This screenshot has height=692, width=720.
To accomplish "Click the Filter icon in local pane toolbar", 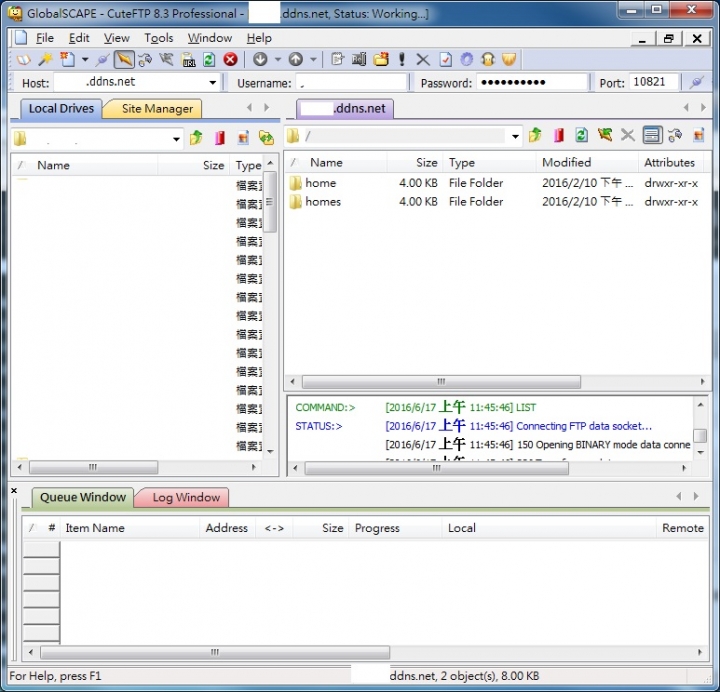I will point(243,137).
